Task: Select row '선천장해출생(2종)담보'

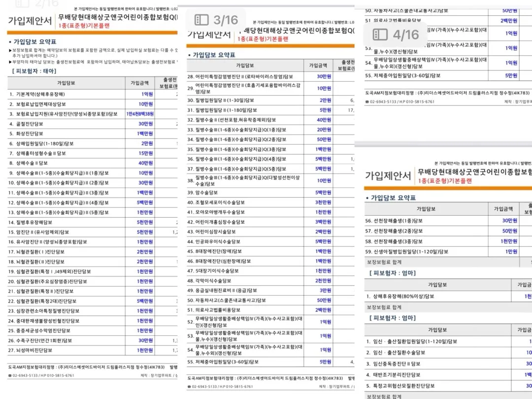Action: pos(448,231)
